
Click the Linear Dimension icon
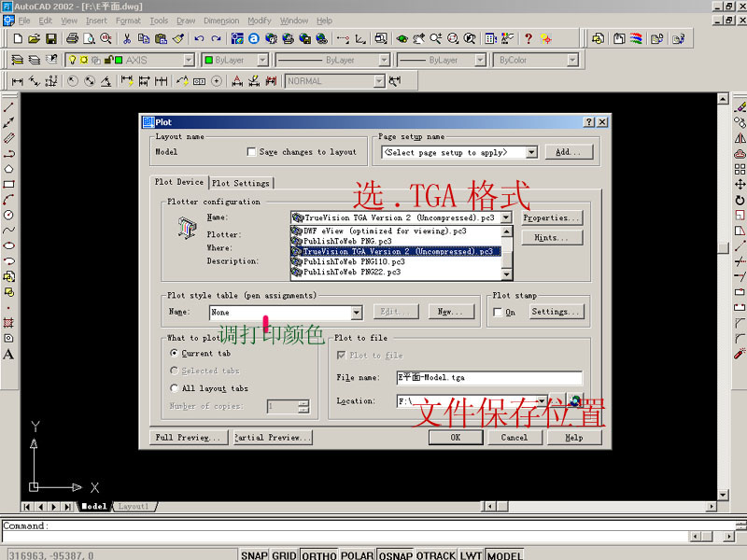point(18,81)
